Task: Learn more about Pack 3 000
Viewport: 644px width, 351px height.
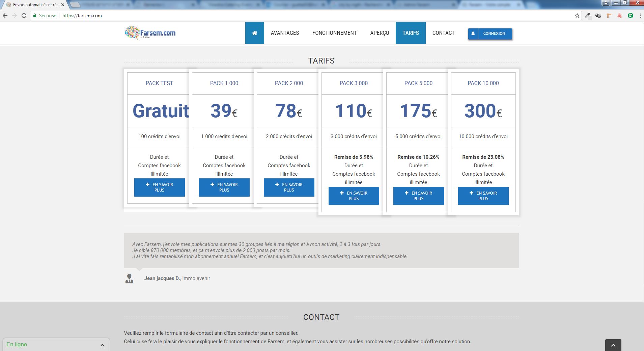Action: [354, 196]
